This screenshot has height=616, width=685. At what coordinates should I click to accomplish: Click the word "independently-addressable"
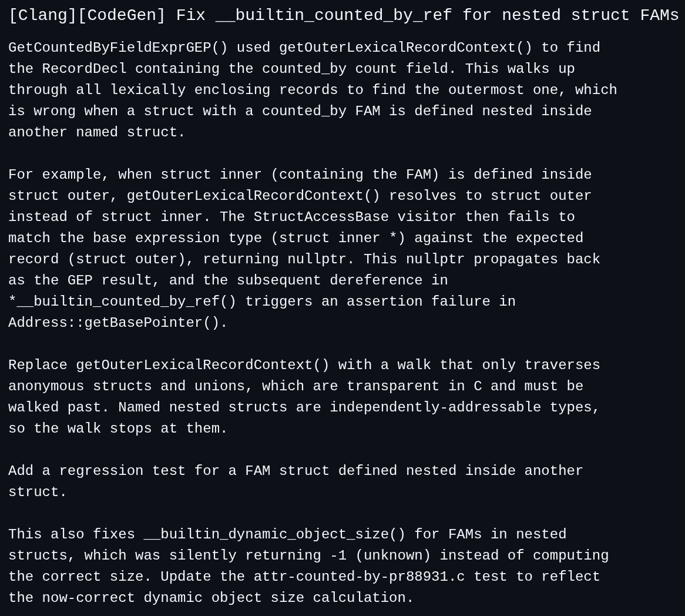(435, 407)
